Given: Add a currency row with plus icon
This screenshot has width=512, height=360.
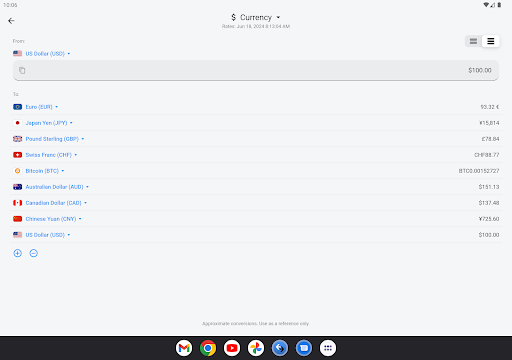Looking at the screenshot, I should [x=18, y=253].
